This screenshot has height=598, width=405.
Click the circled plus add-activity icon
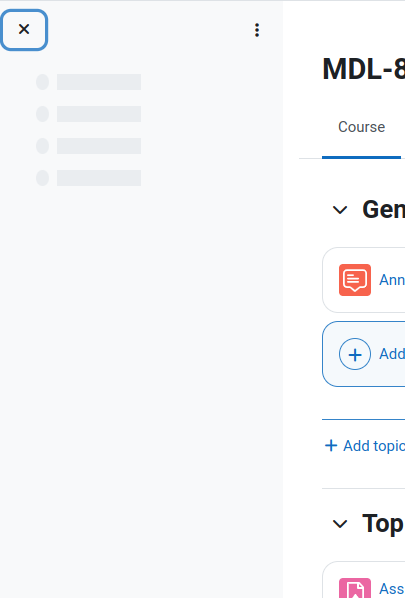coord(355,354)
